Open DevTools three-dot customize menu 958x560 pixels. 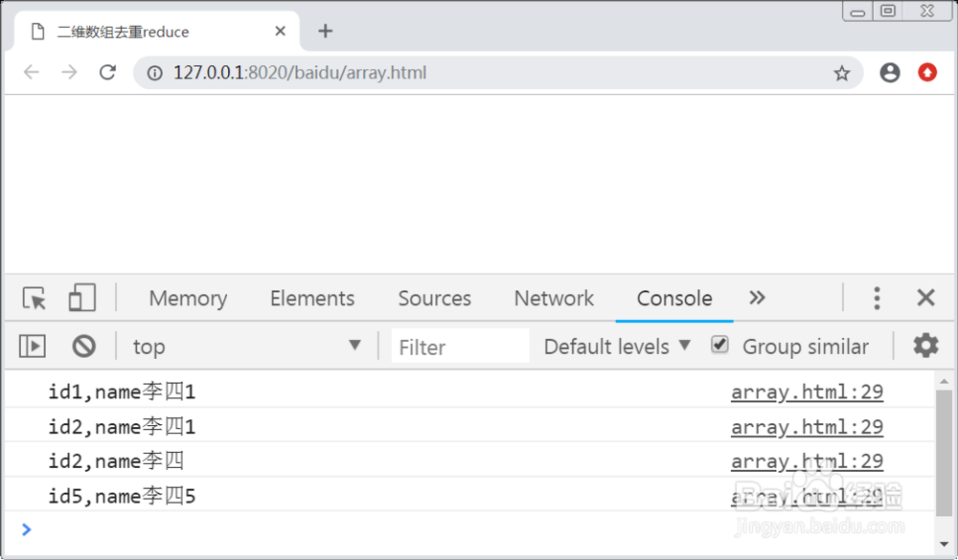(877, 299)
